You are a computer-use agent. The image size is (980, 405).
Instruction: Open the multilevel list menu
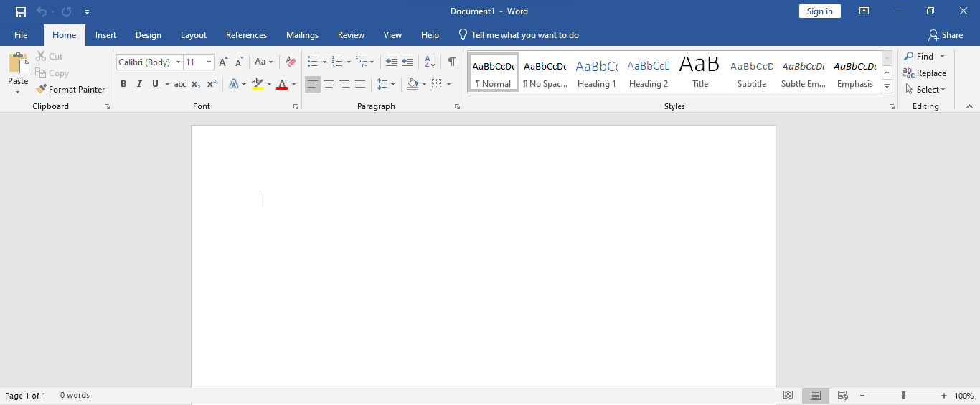[364, 62]
